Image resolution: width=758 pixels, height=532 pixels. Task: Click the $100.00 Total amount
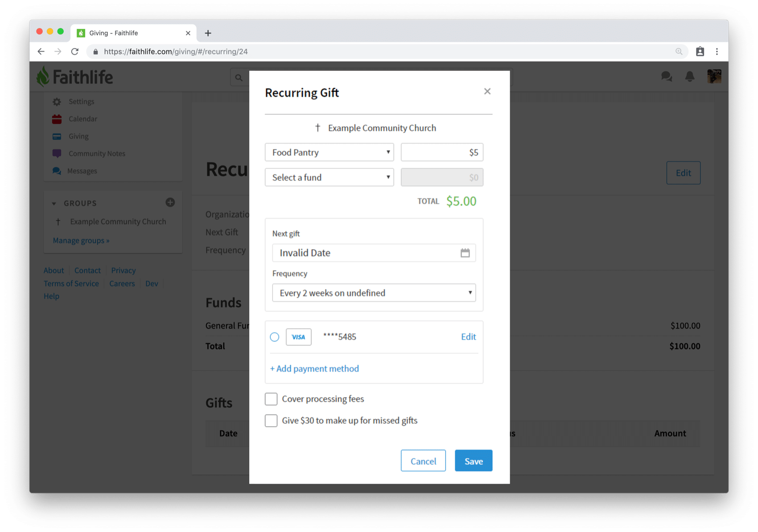pos(684,346)
